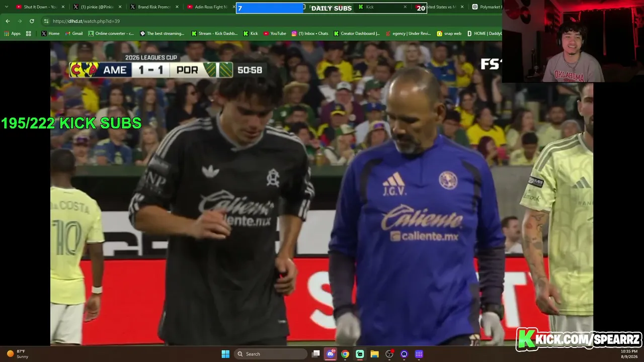
Task: Open the HOME | DaddyL bookmark
Action: pos(484,34)
